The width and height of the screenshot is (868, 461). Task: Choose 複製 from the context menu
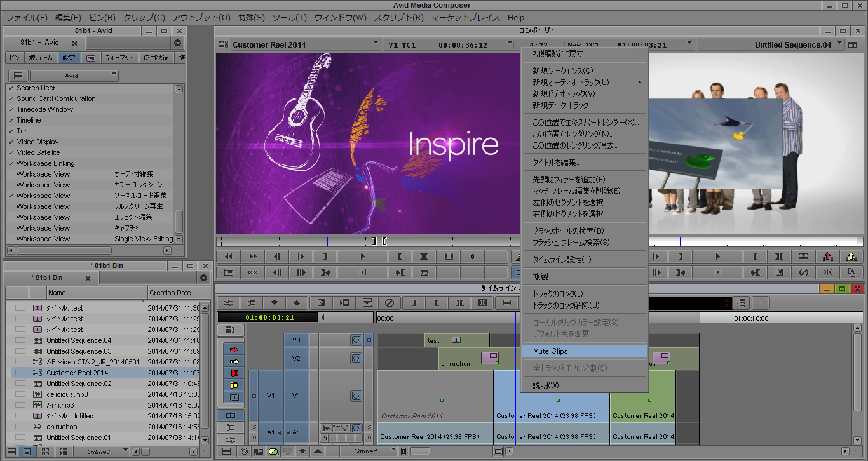pos(585,277)
